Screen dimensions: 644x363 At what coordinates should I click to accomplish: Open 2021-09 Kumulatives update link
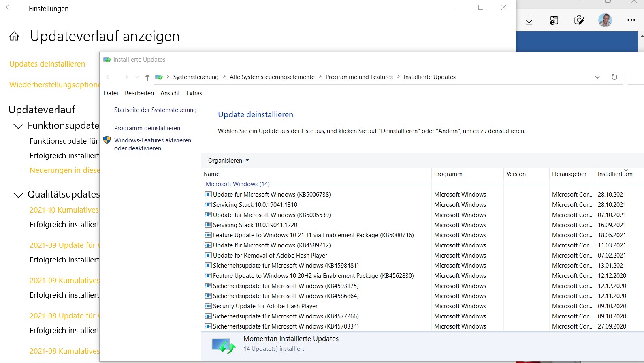[x=64, y=281]
